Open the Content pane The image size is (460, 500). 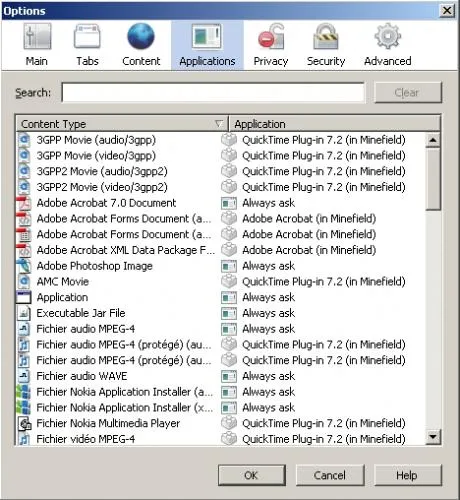pyautogui.click(x=141, y=45)
